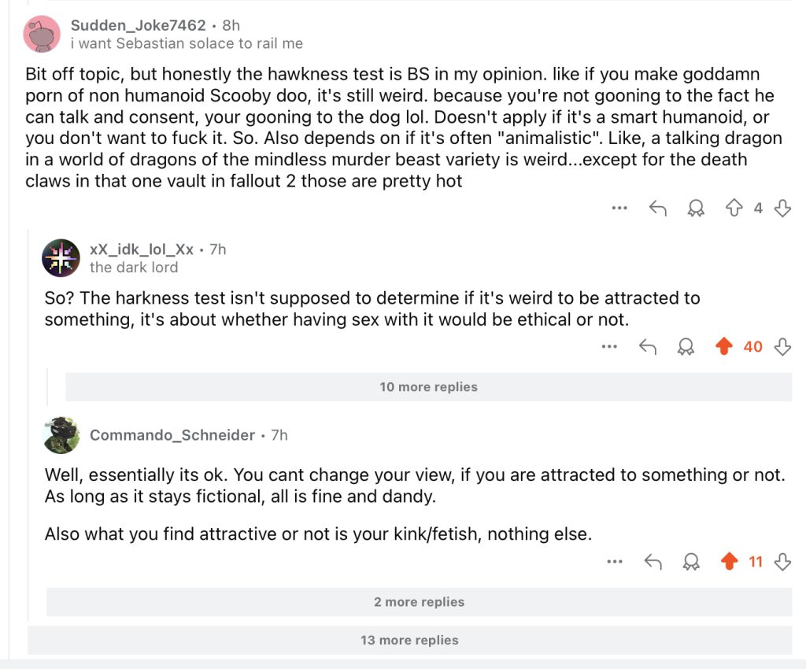The width and height of the screenshot is (806, 672).
Task: Reply to xX_idk_lol_Xx's comment
Action: click(x=648, y=347)
